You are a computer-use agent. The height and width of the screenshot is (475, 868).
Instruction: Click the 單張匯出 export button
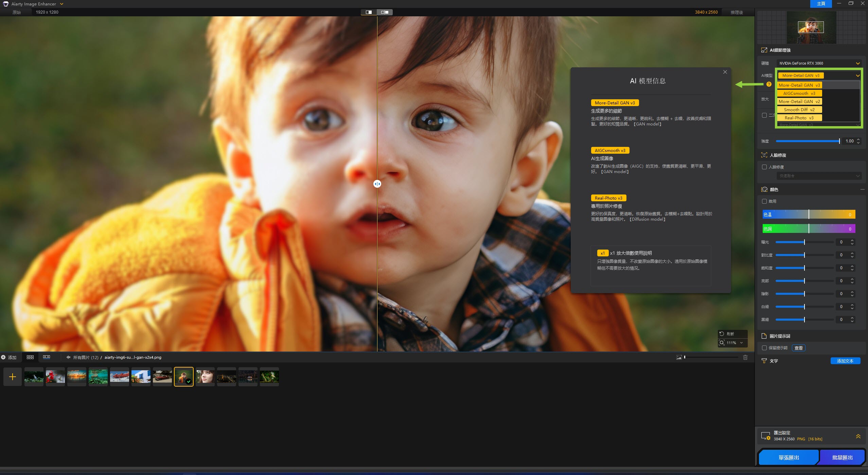tap(789, 458)
